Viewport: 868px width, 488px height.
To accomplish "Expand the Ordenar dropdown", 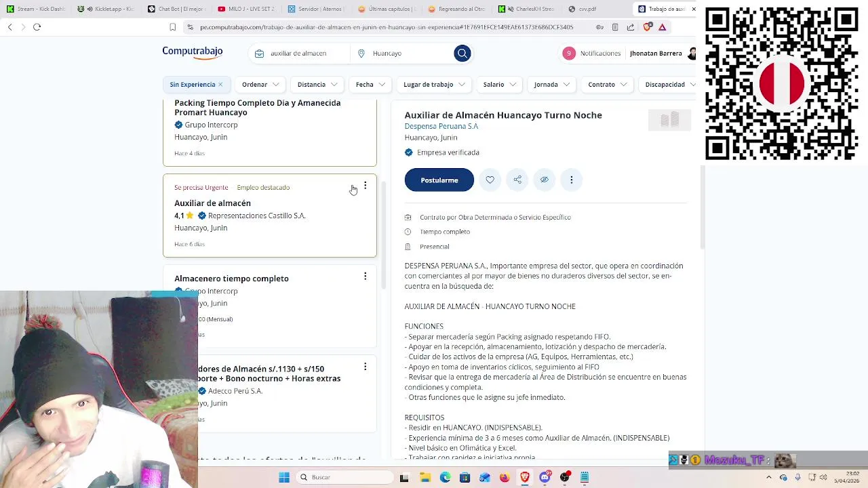I will click(x=261, y=85).
